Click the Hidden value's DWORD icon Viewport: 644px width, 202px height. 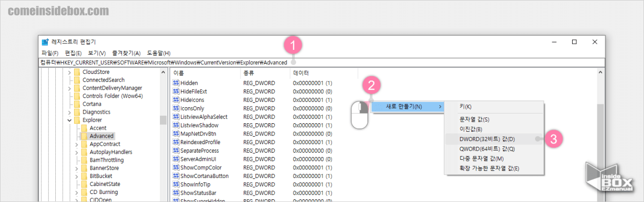point(176,83)
